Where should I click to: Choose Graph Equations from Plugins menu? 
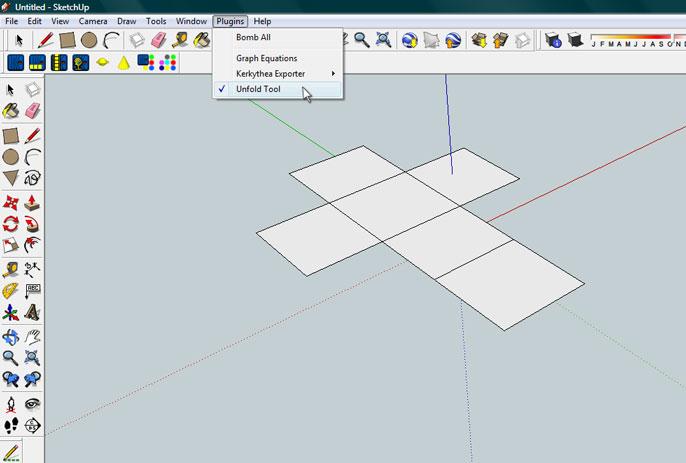(x=266, y=58)
